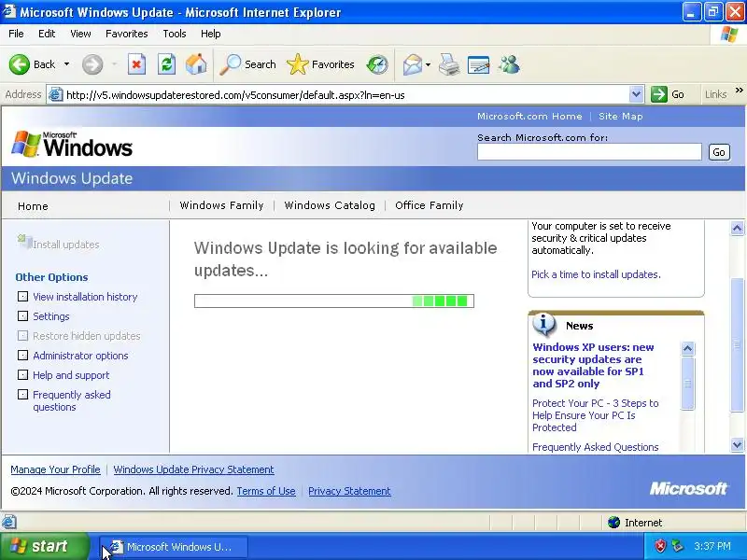Open the Home page house icon
The image size is (747, 560).
(x=196, y=64)
